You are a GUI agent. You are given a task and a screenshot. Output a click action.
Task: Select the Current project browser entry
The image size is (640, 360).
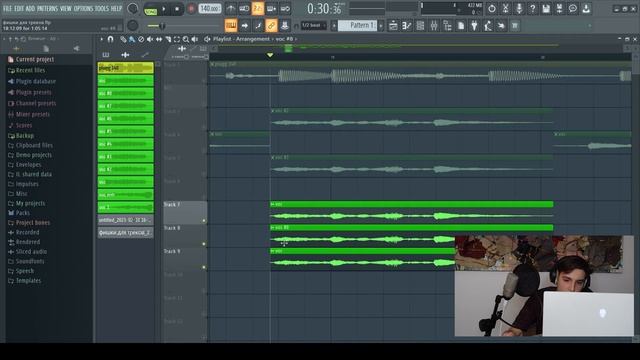pos(31,60)
